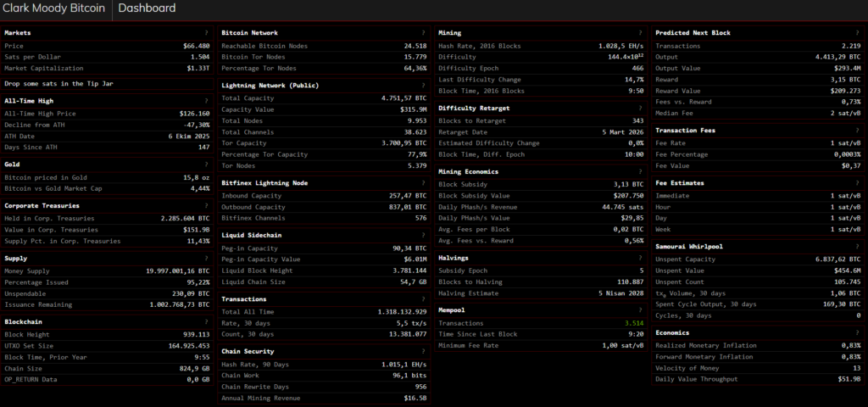The height and width of the screenshot is (407, 868).
Task: Click the Clark Moody Bitcoin site title
Action: [53, 8]
